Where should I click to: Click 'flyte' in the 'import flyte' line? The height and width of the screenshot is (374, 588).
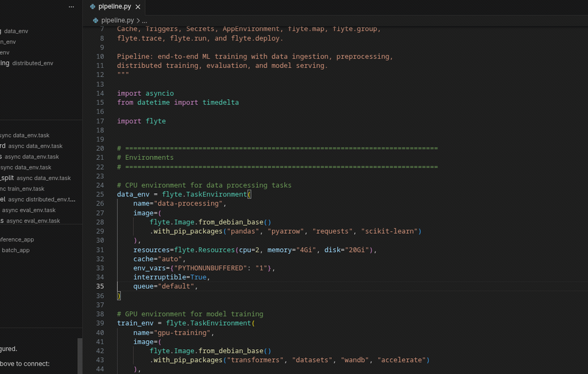(x=155, y=121)
